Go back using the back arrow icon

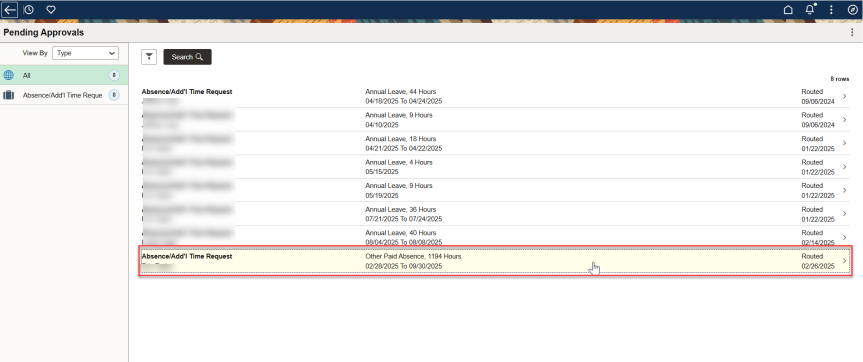[9, 9]
